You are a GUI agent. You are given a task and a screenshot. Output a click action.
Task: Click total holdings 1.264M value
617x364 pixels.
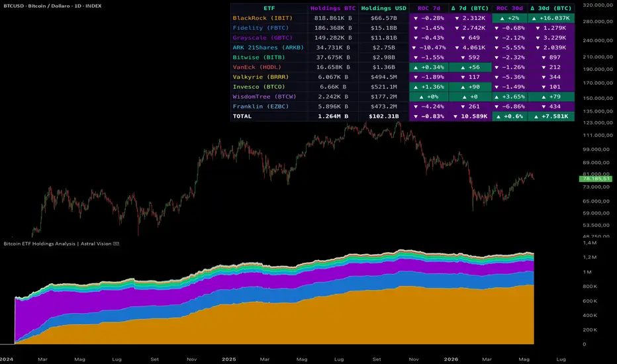click(333, 116)
